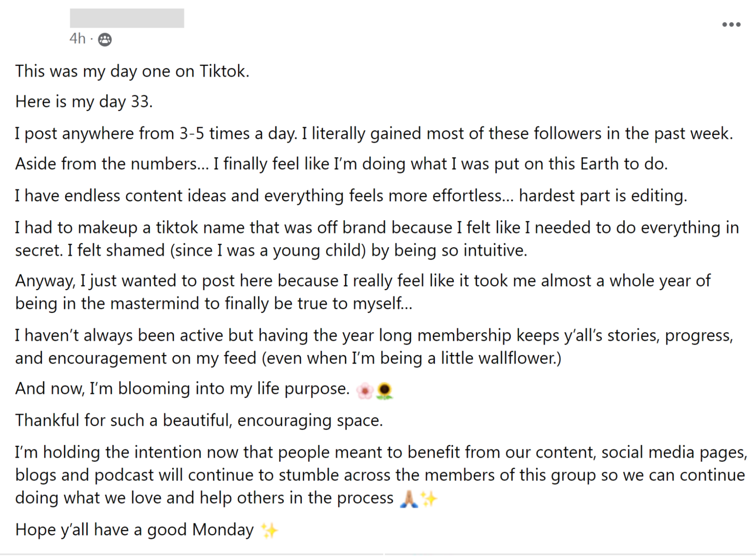Click the paragraph about the off-brand tiktok name
The image size is (756, 556).
(x=377, y=239)
